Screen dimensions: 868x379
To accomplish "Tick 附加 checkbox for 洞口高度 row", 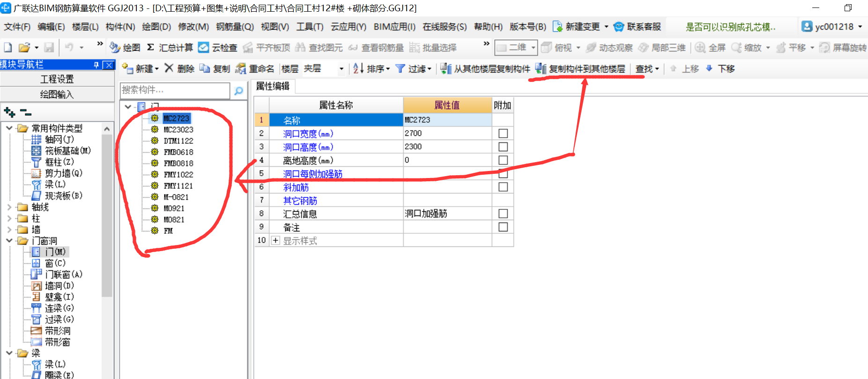I will [x=503, y=147].
